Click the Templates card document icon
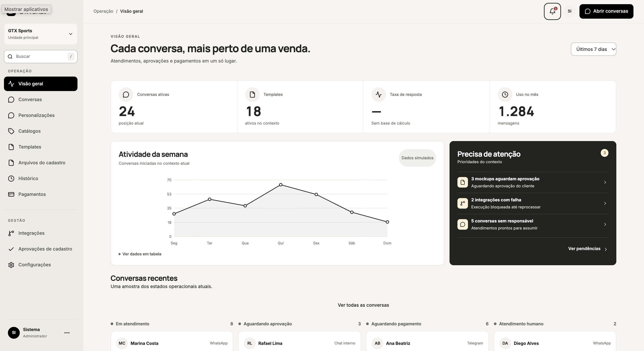The image size is (644, 351). (x=252, y=94)
